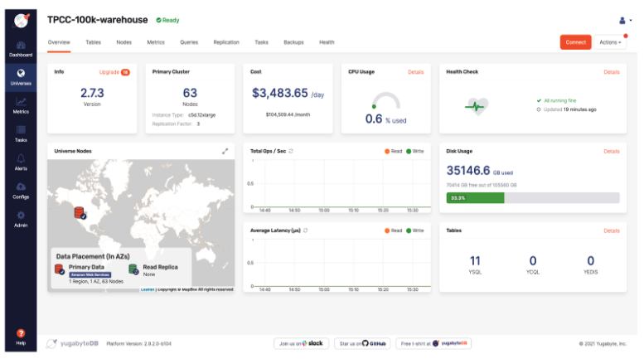Open Admin gear icon in sidebar
The height and width of the screenshot is (359, 644).
[21, 216]
